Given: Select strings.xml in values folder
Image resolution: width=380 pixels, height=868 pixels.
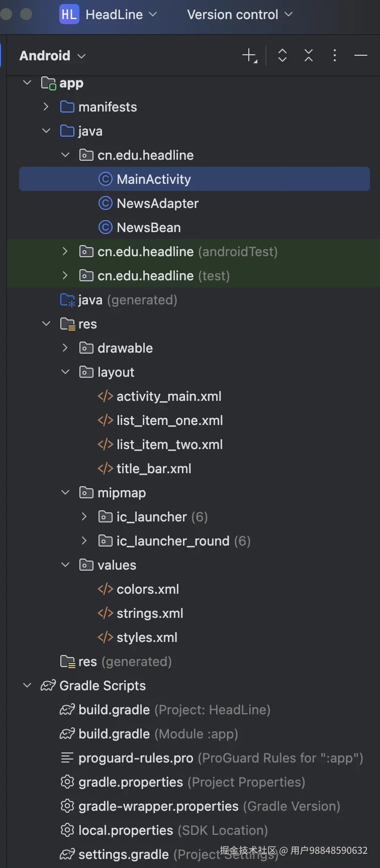Looking at the screenshot, I should click(149, 613).
